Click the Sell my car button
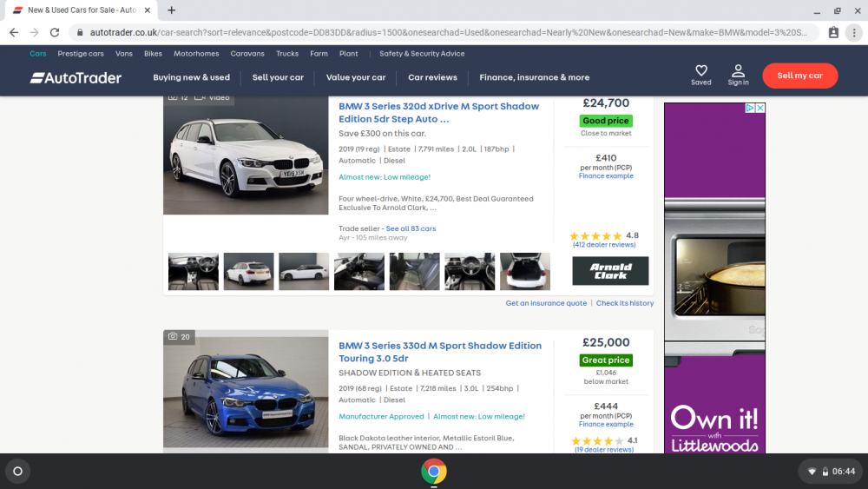 pos(800,76)
